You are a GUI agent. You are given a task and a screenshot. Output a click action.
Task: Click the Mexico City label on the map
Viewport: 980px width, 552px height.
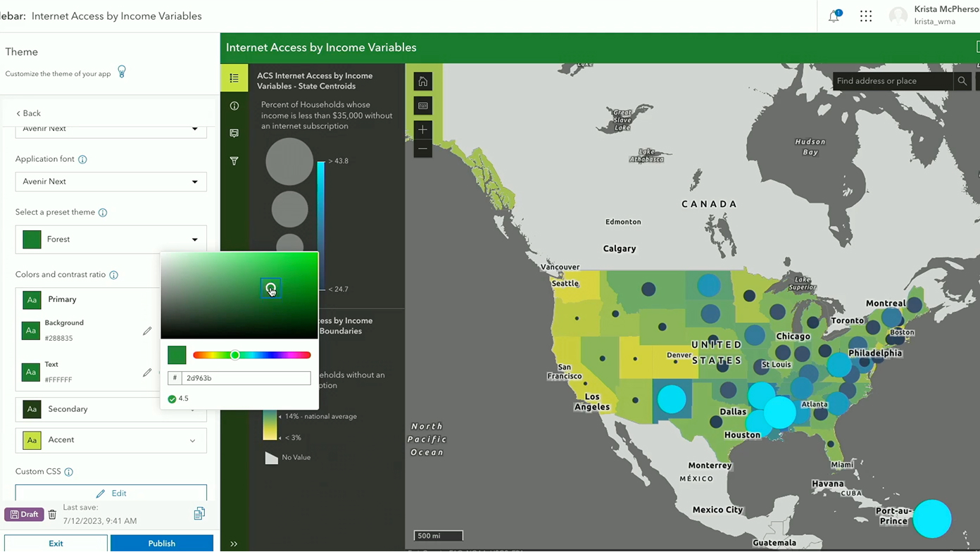pyautogui.click(x=717, y=510)
